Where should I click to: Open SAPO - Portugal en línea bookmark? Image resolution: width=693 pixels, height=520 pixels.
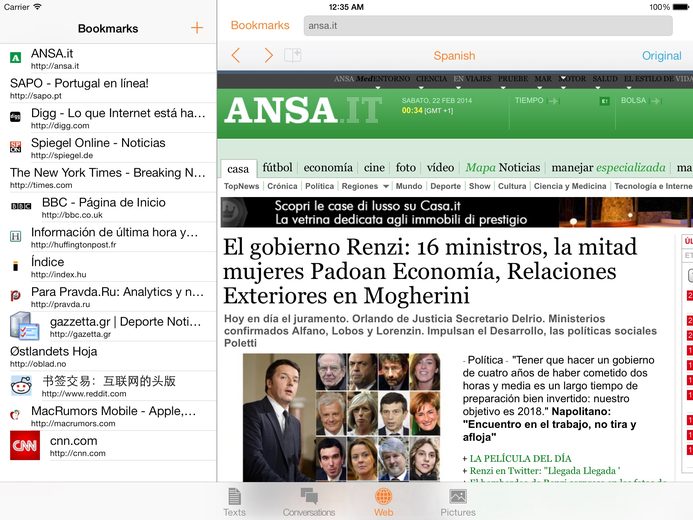(108, 88)
